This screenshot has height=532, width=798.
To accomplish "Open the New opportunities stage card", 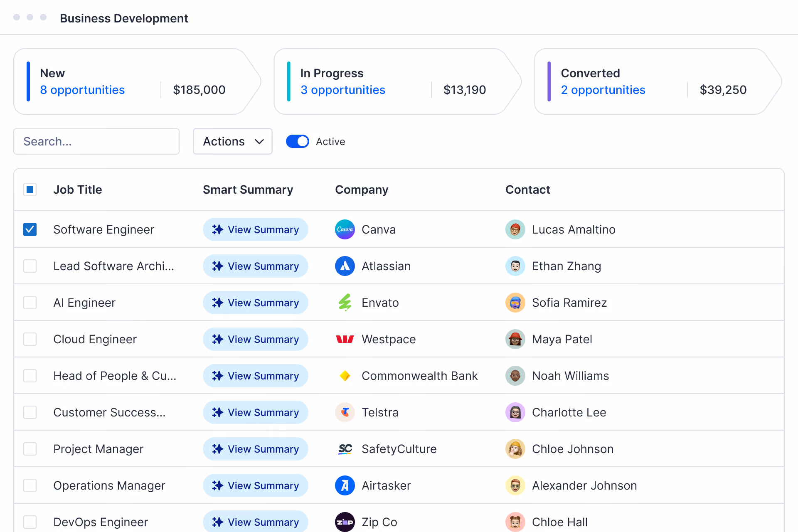I will pyautogui.click(x=137, y=81).
